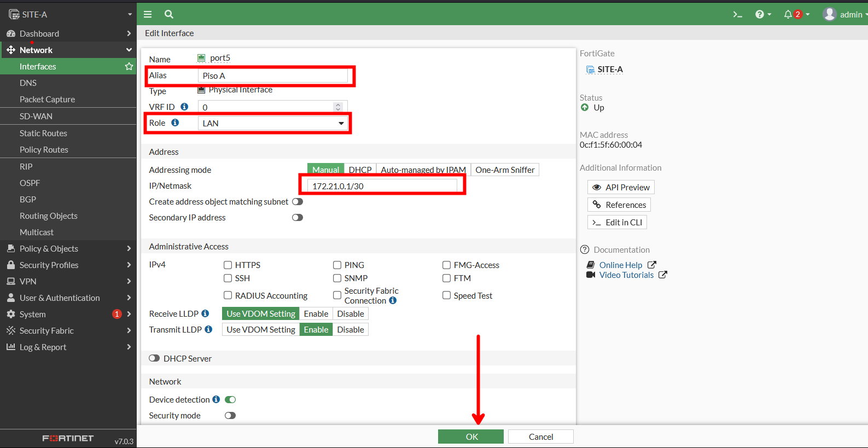Screen dimensions: 868x448
Task: Open the Role dropdown set to LAN
Action: [x=272, y=123]
